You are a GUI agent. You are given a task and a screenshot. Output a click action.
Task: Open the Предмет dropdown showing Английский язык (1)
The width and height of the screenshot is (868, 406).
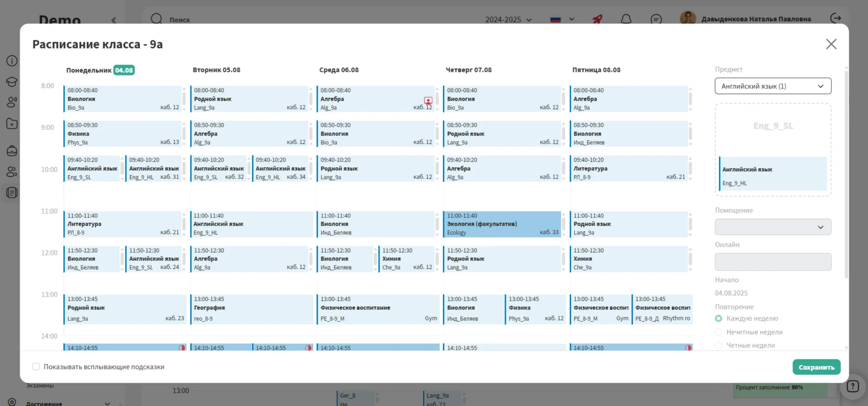(x=773, y=86)
